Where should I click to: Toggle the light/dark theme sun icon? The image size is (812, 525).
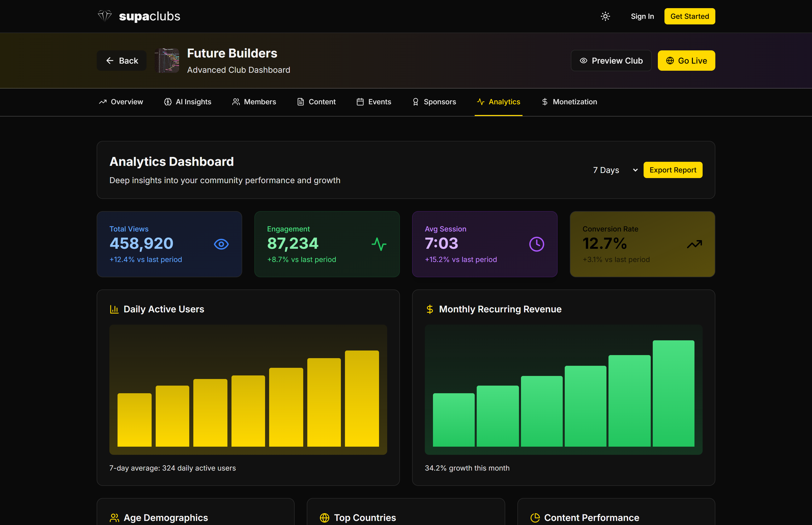pyautogui.click(x=605, y=16)
